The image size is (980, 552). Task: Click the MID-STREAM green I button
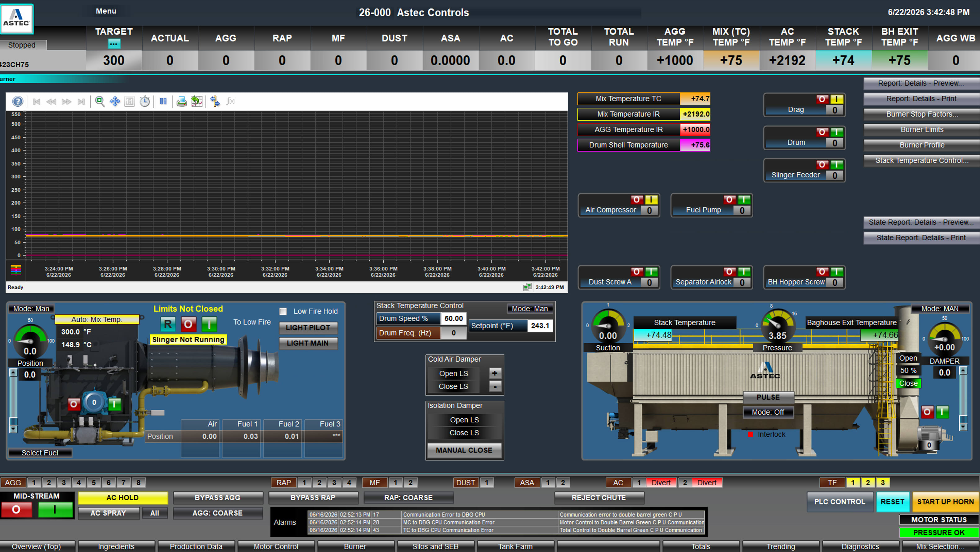[x=55, y=510]
